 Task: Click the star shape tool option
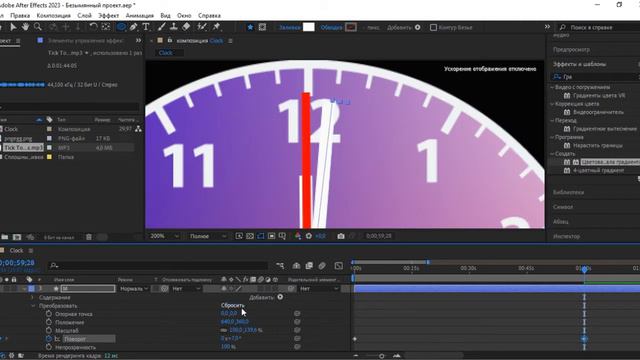250,27
